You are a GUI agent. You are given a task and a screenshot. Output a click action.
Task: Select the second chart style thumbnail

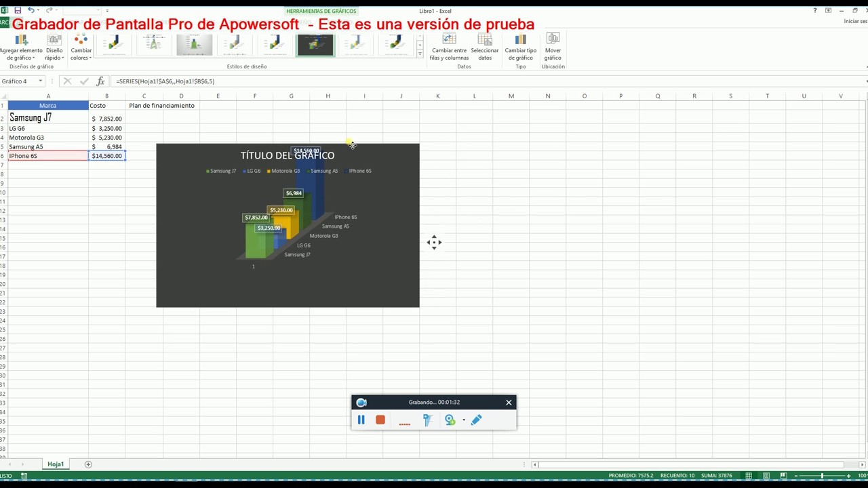click(x=154, y=45)
